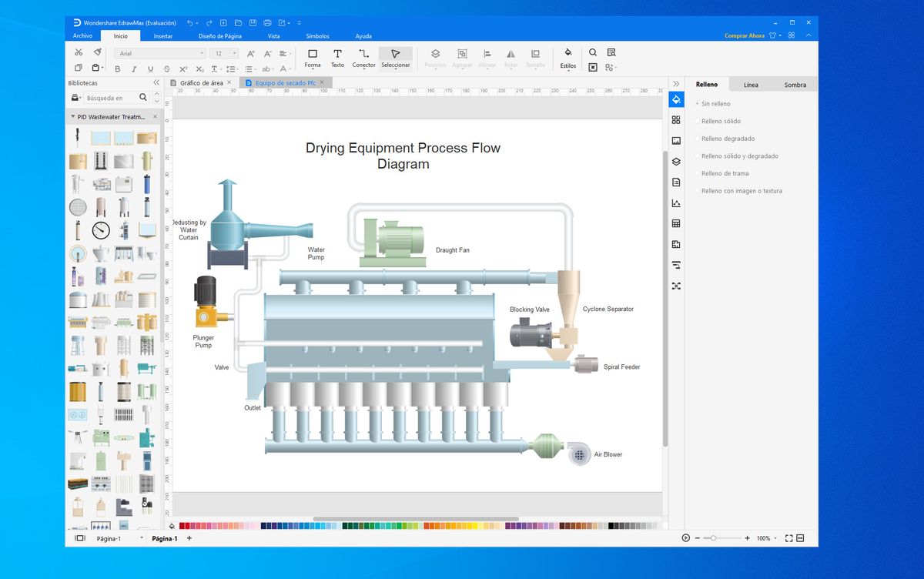The image size is (924, 579).
Task: Click the cut scissors icon
Action: (78, 52)
